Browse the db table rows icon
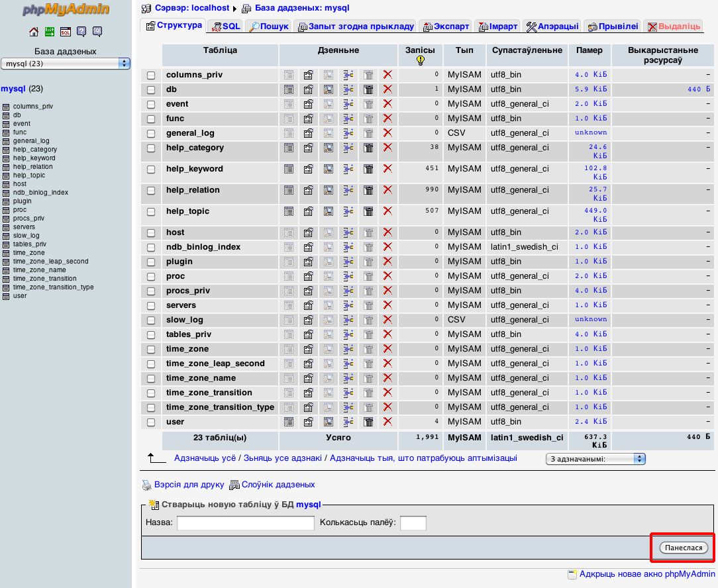718x588 pixels. click(x=289, y=89)
